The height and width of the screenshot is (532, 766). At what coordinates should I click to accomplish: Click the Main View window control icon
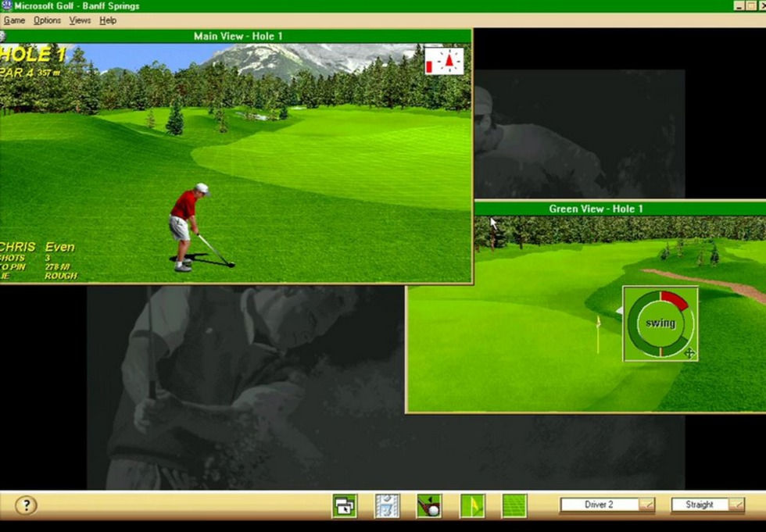[2, 36]
